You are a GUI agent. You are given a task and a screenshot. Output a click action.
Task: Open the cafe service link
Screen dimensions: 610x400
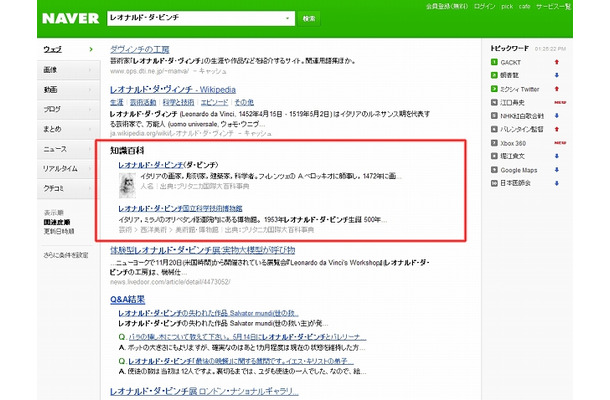pyautogui.click(x=524, y=6)
